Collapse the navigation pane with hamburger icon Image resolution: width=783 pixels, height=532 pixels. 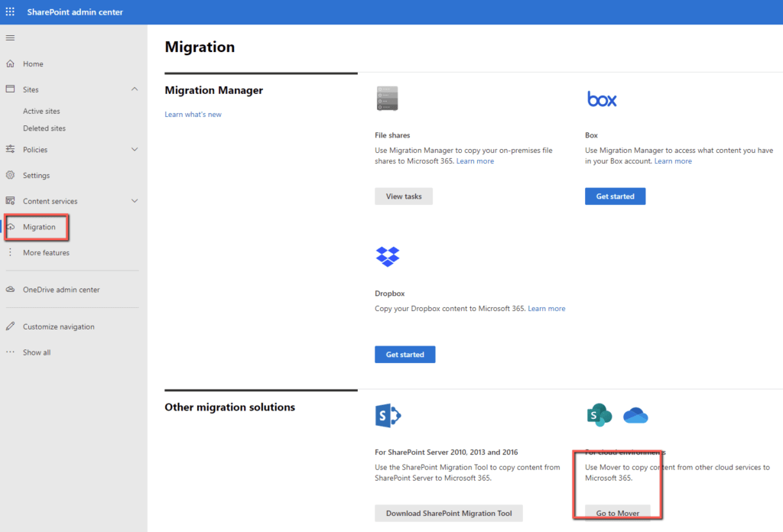pyautogui.click(x=10, y=38)
